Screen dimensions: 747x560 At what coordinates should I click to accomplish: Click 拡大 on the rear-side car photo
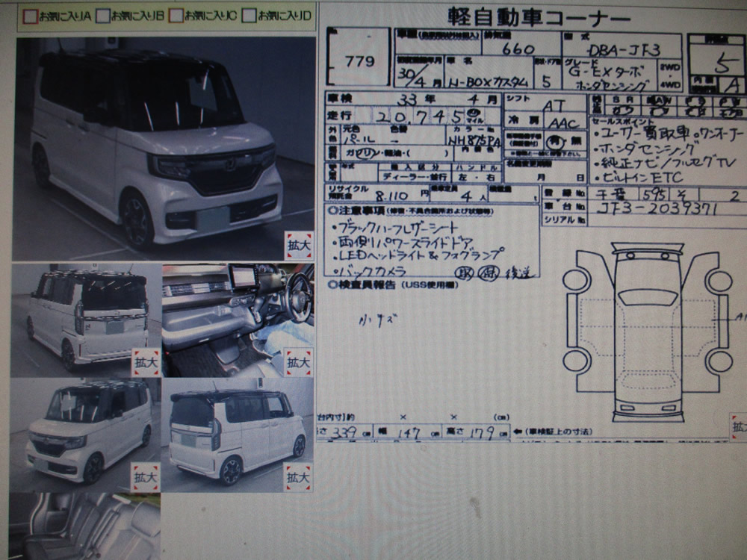(298, 477)
